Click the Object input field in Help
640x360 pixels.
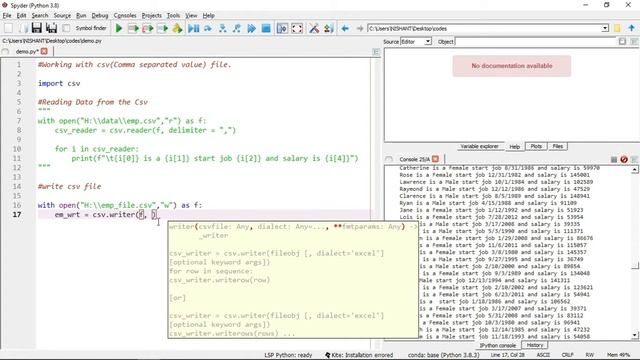coord(535,42)
